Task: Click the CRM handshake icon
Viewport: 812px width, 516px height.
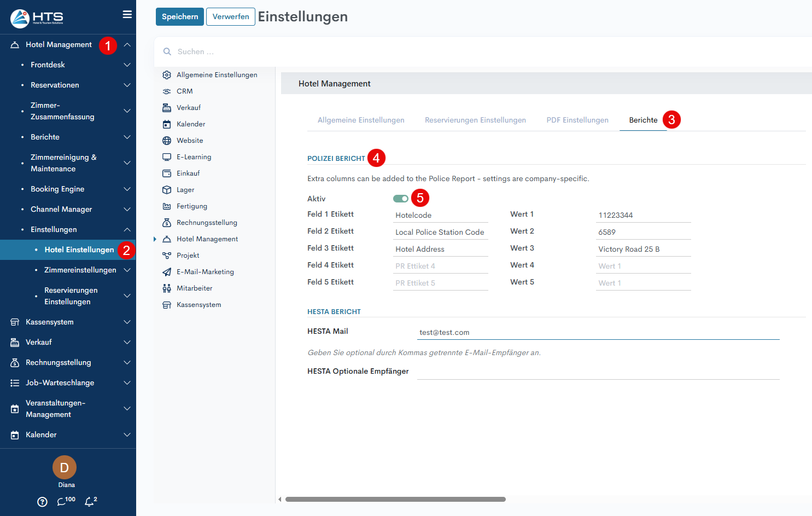Action: tap(167, 91)
